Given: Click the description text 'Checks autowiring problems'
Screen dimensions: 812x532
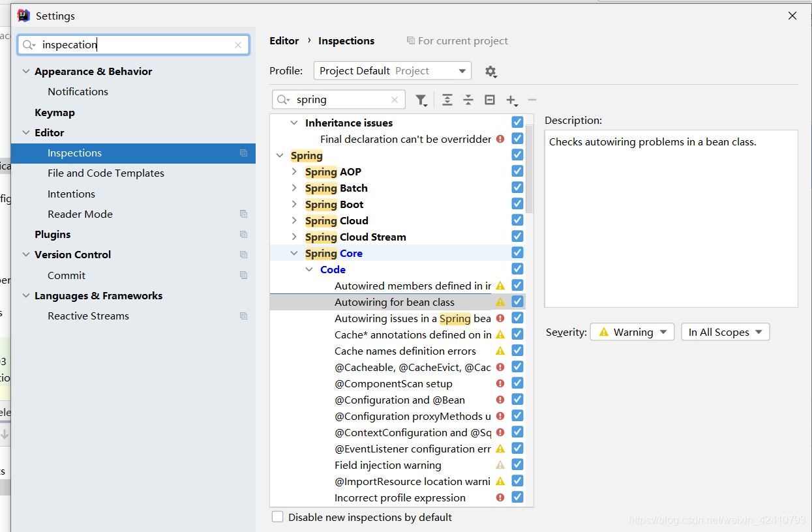Looking at the screenshot, I should tap(653, 141).
